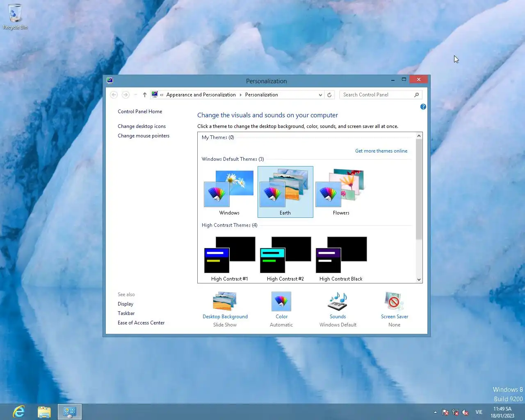Open the taskbar clock and date
Image resolution: width=525 pixels, height=420 pixels.
pyautogui.click(x=502, y=412)
